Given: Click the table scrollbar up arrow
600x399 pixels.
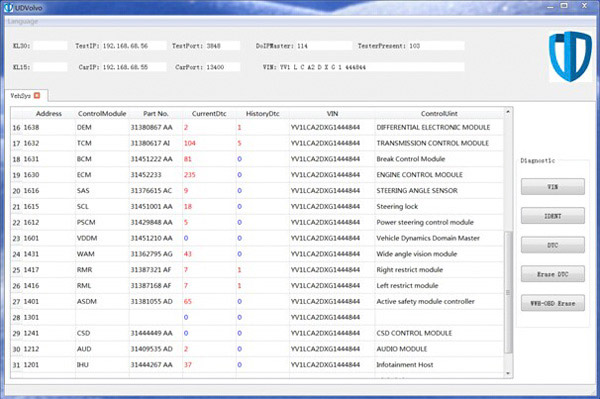Looking at the screenshot, I should tap(508, 112).
